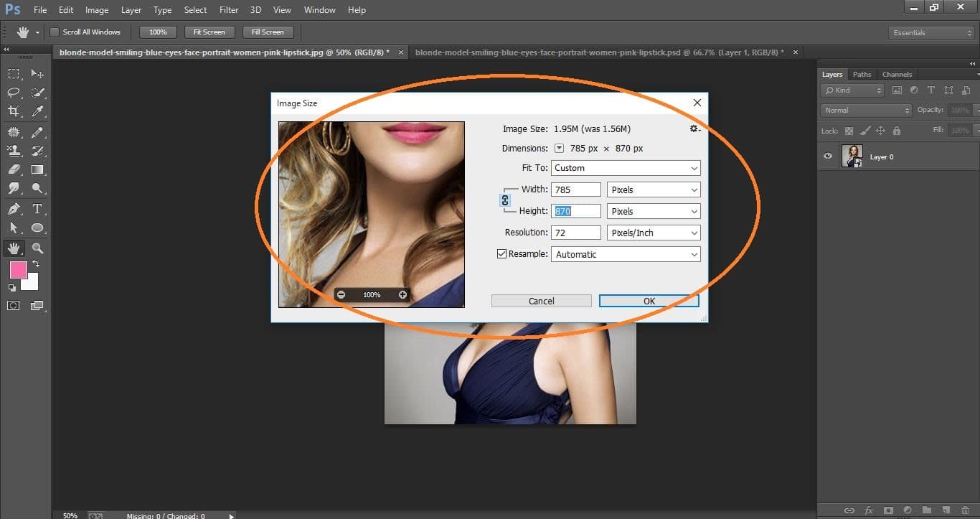Select the Zoom tool in the toolbar
The height and width of the screenshot is (519, 980).
37,248
